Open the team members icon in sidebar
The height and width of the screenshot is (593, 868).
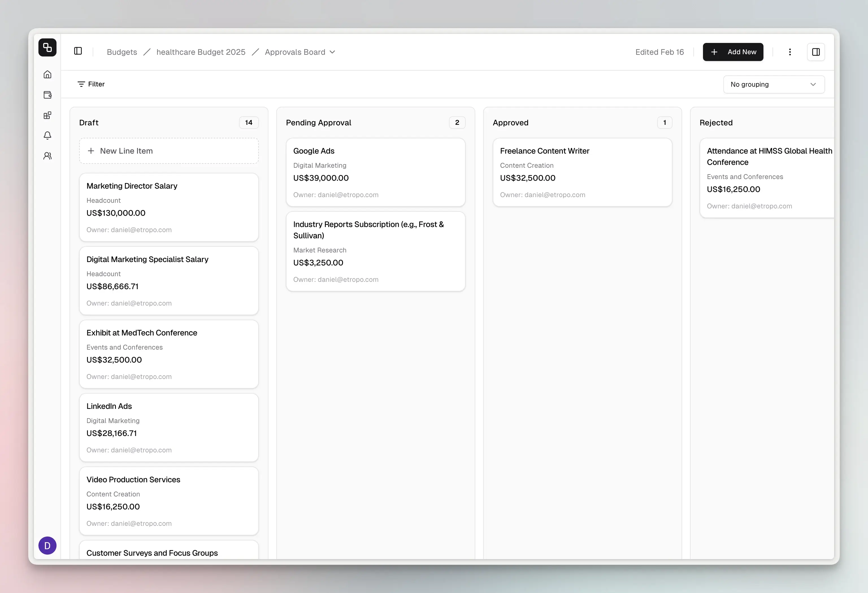pos(47,156)
